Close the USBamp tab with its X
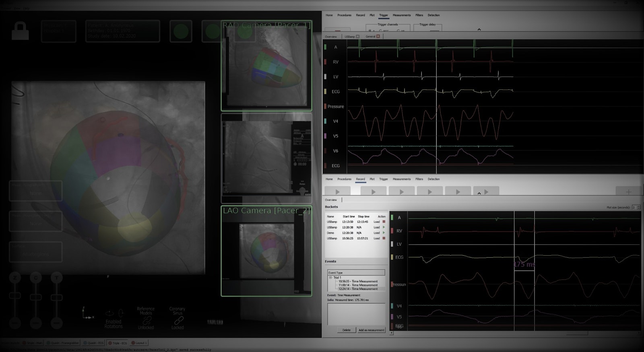Image resolution: width=644 pixels, height=352 pixels. pyautogui.click(x=357, y=37)
